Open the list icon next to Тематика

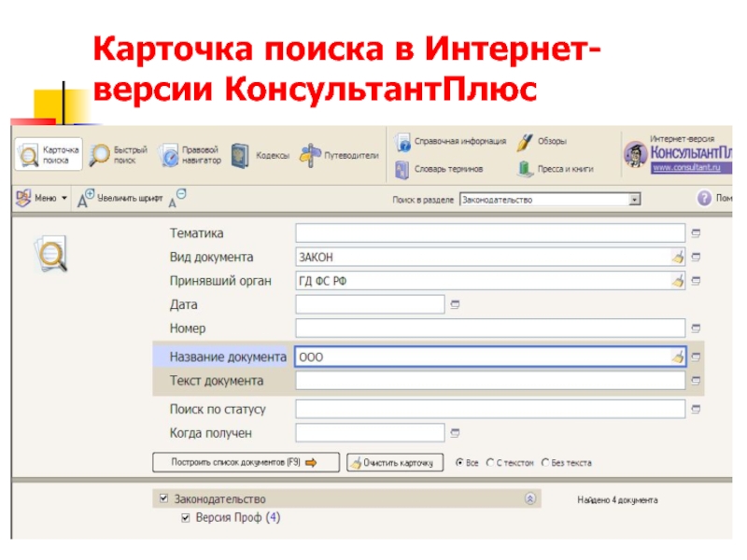(696, 232)
